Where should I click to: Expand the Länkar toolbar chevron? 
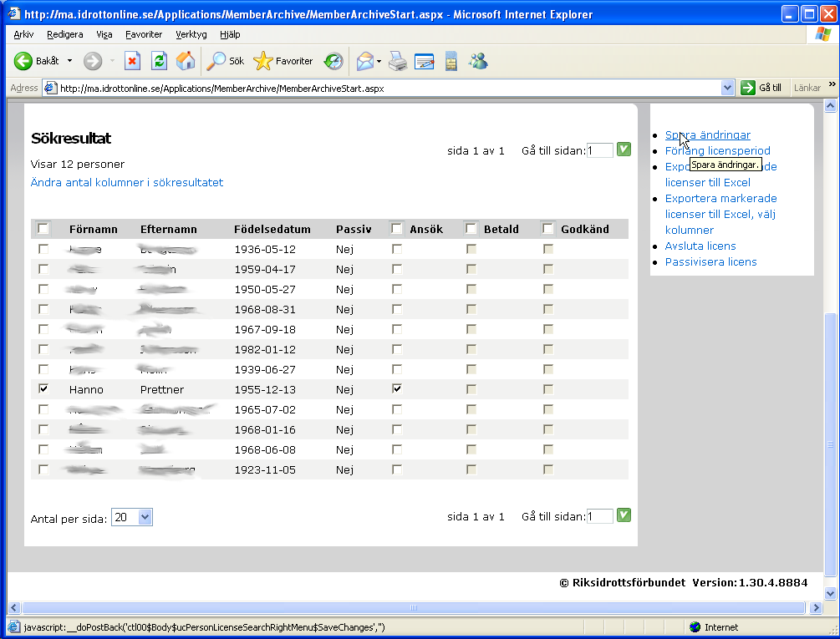click(832, 84)
